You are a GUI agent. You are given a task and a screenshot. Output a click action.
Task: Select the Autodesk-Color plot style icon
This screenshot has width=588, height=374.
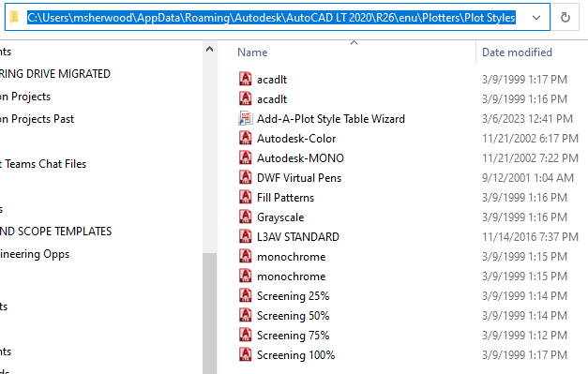click(246, 138)
